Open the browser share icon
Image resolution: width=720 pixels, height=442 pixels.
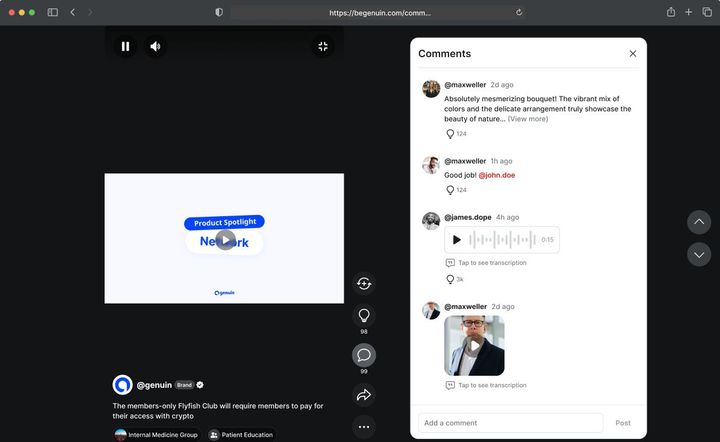671,12
